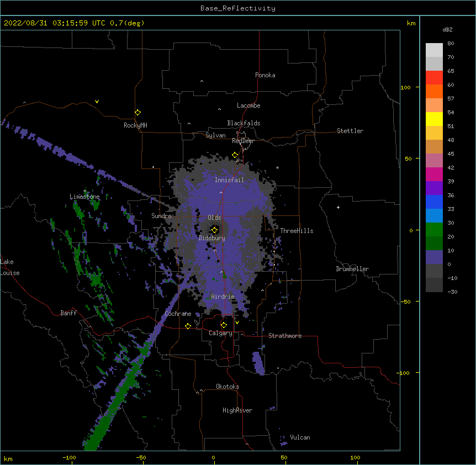Click the Base_Reflectivity title text

click(238, 8)
